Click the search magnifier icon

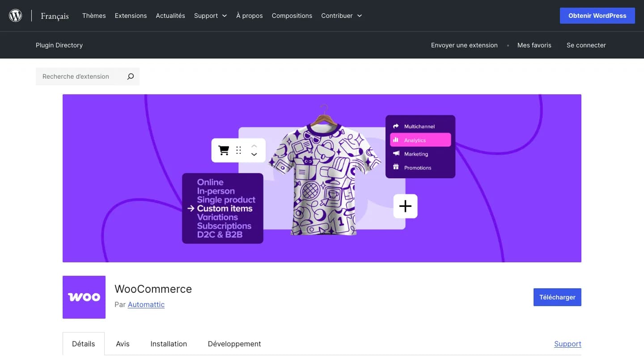tap(130, 76)
